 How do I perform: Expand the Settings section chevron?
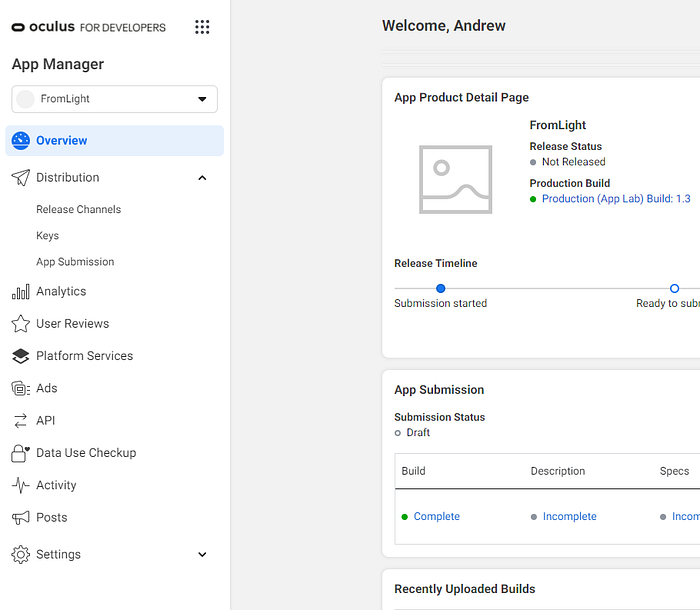(202, 555)
